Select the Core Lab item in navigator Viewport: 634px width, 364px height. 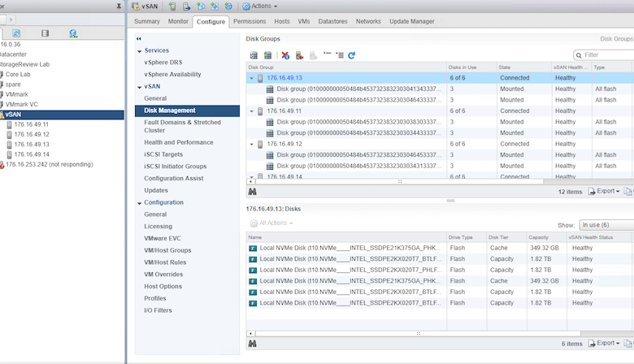[x=18, y=74]
